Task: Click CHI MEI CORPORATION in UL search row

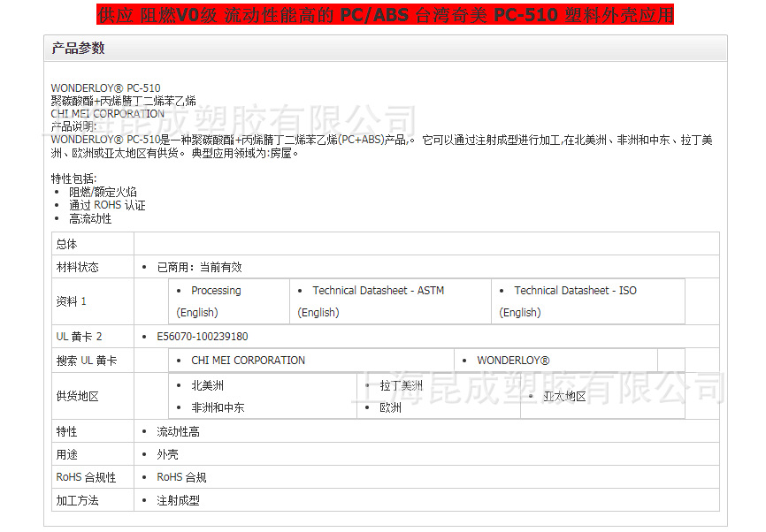Action: [x=248, y=361]
